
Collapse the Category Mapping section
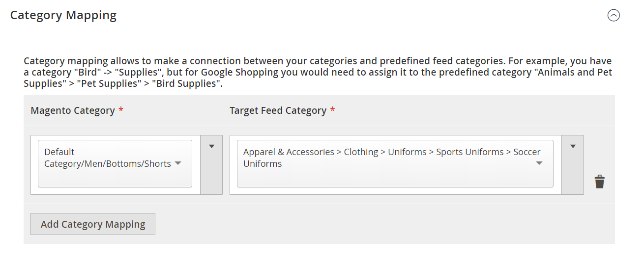(614, 16)
